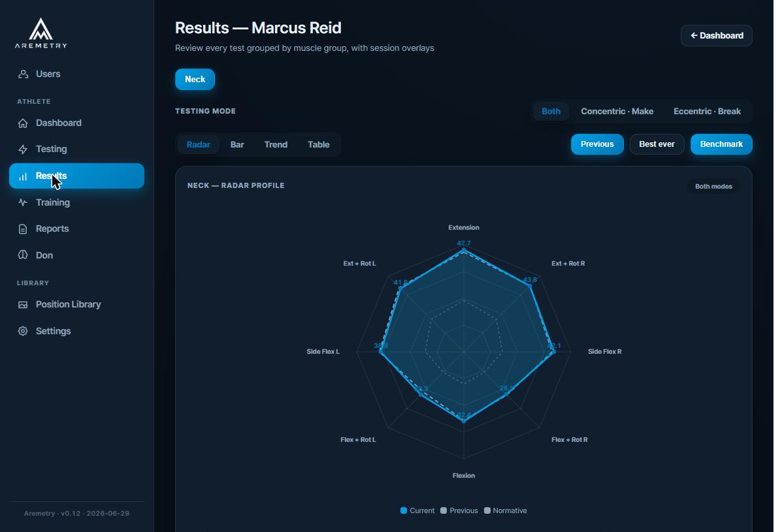Viewport: 780px width, 532px height.
Task: Select the Neck muscle group chip
Action: (x=195, y=80)
